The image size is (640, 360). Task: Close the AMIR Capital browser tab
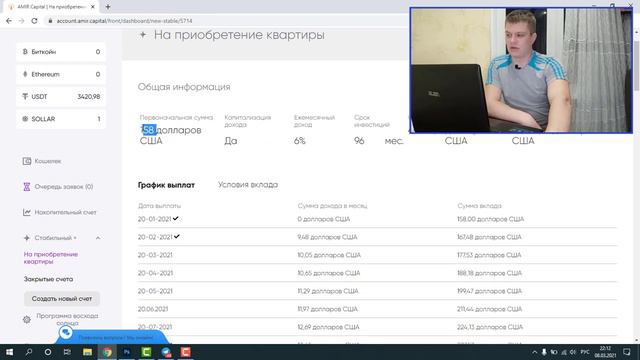pyautogui.click(x=93, y=7)
